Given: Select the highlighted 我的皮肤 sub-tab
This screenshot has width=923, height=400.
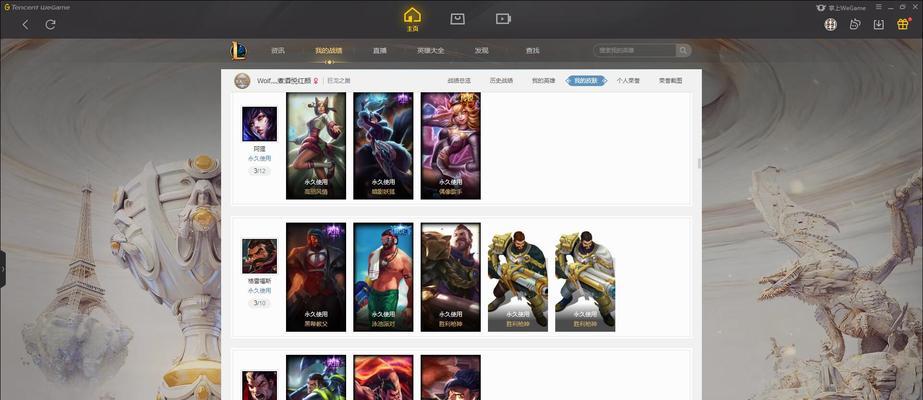Looking at the screenshot, I should (586, 81).
